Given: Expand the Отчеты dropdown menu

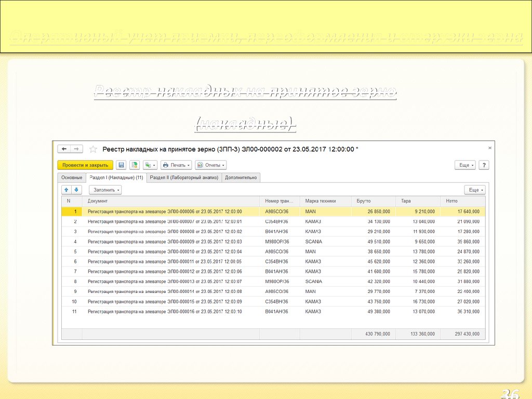Looking at the screenshot, I should (x=210, y=165).
